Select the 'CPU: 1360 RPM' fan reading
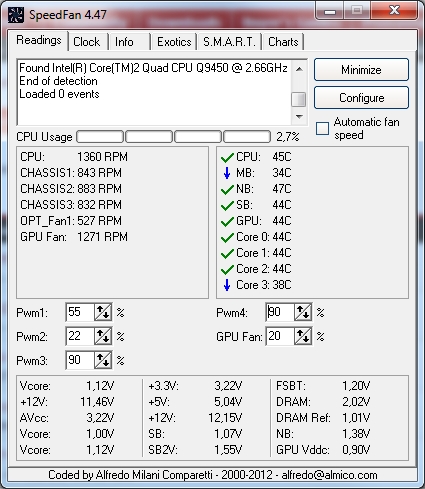This screenshot has width=425, height=489. tap(74, 157)
